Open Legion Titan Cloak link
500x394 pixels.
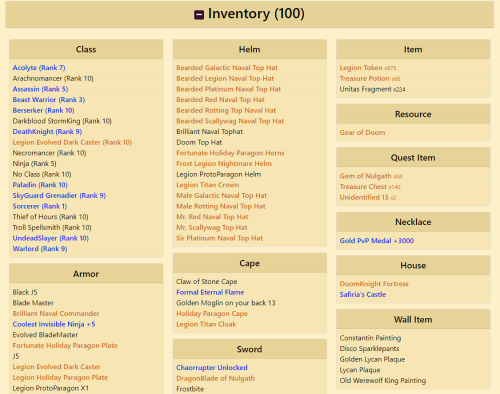point(206,324)
